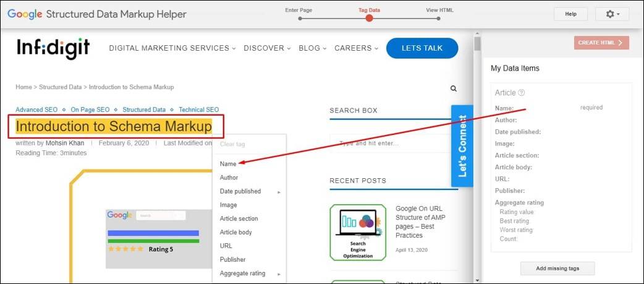Expand Aggregate rating submenu

pos(249,273)
